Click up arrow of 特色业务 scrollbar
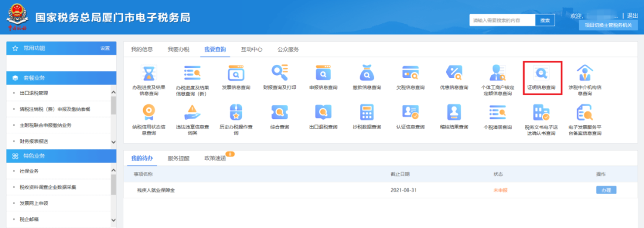 pyautogui.click(x=114, y=171)
